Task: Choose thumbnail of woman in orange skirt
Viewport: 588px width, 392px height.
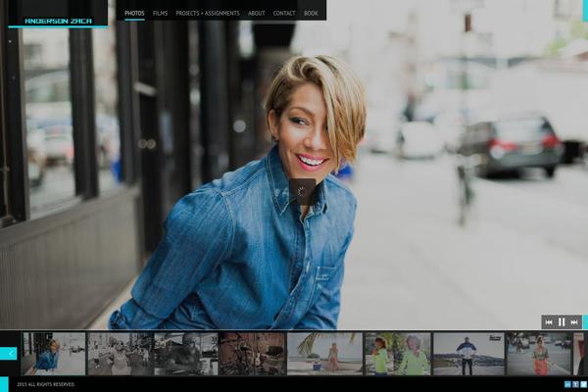Action: (538, 354)
